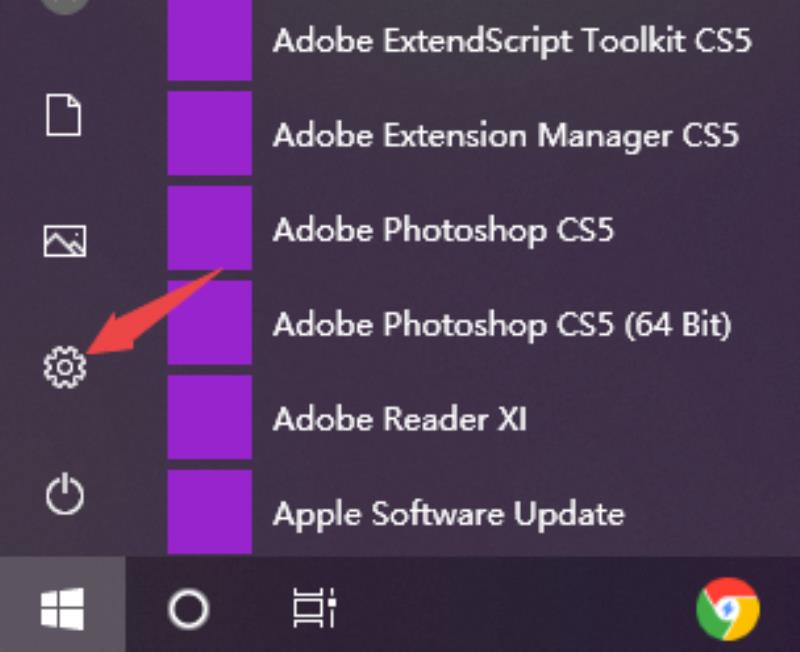This screenshot has width=800, height=652.
Task: Click the Windows Start button
Action: [x=62, y=608]
